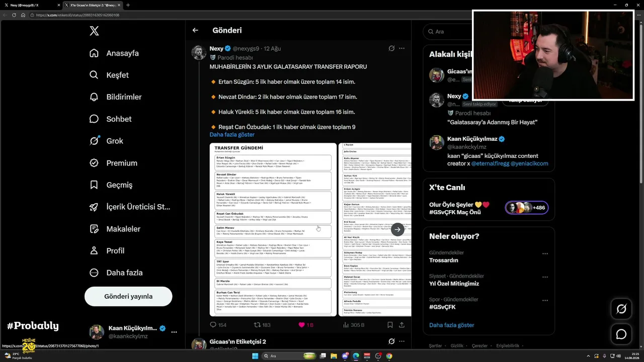Open the Trossardın trending topic
The image size is (644, 362).
pyautogui.click(x=444, y=260)
